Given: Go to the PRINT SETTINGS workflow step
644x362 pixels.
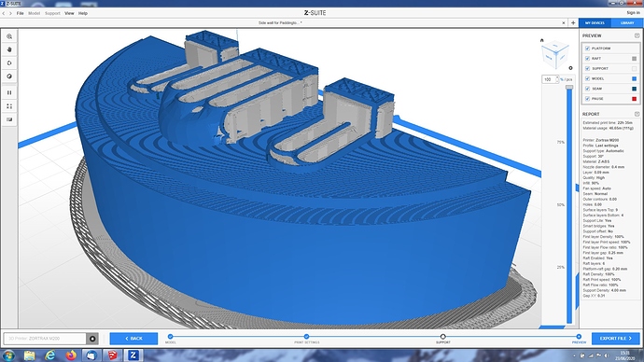Looking at the screenshot, I should pyautogui.click(x=306, y=337).
